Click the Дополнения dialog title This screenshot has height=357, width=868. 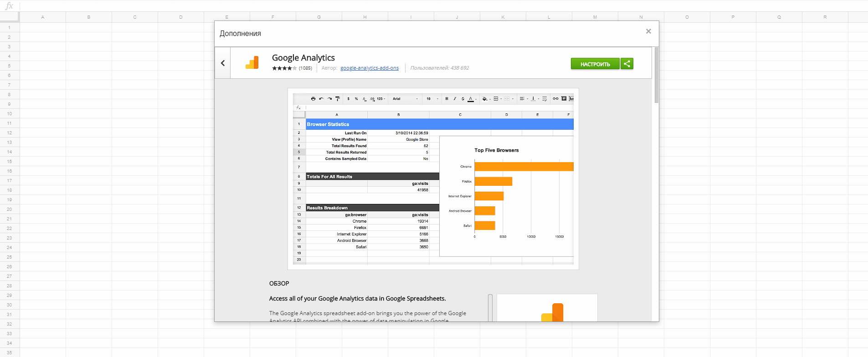[240, 34]
